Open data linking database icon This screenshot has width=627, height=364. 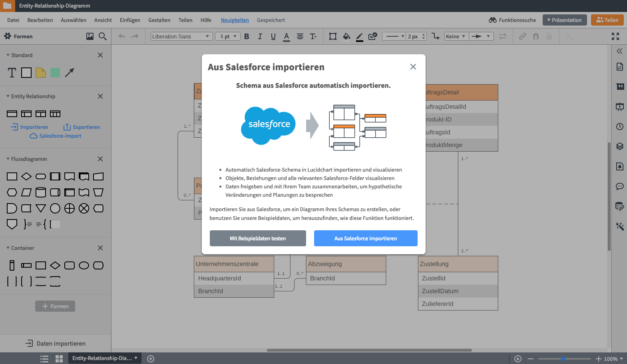(620, 206)
